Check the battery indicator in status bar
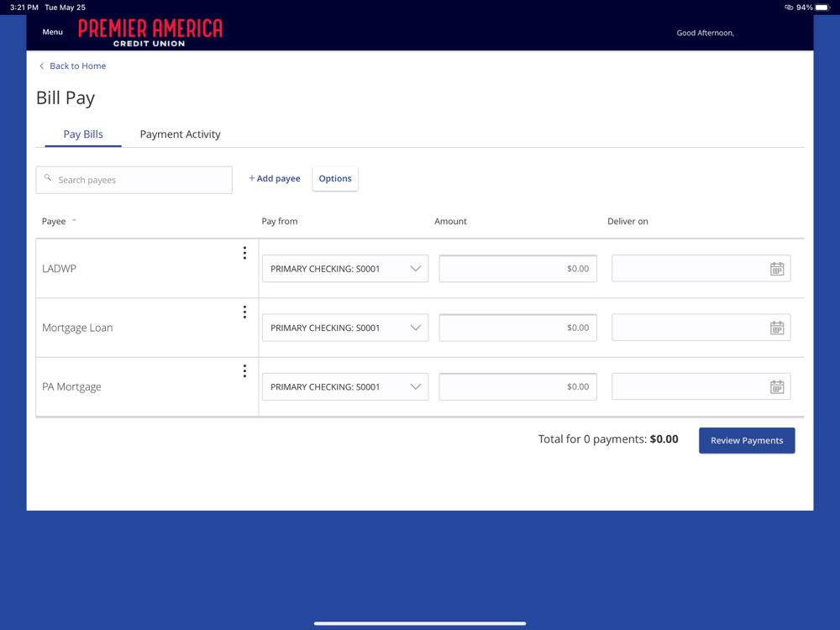The width and height of the screenshot is (840, 630). pyautogui.click(x=822, y=8)
